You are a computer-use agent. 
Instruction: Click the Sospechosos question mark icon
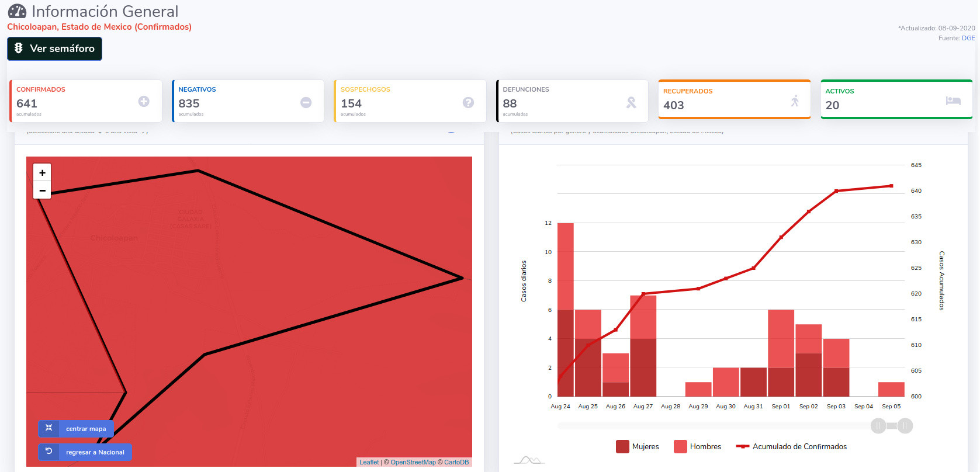coord(468,102)
